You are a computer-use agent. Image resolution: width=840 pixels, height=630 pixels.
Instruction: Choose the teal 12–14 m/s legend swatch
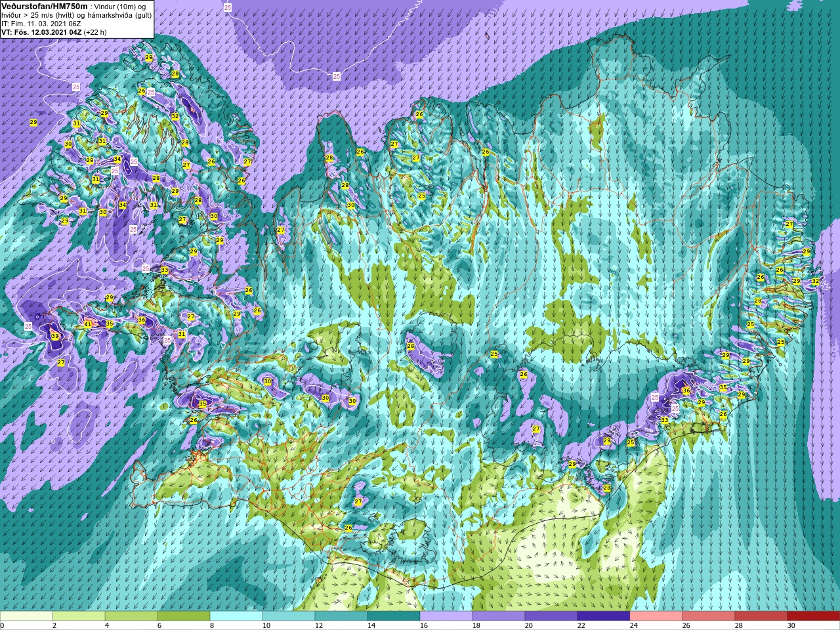click(341, 616)
